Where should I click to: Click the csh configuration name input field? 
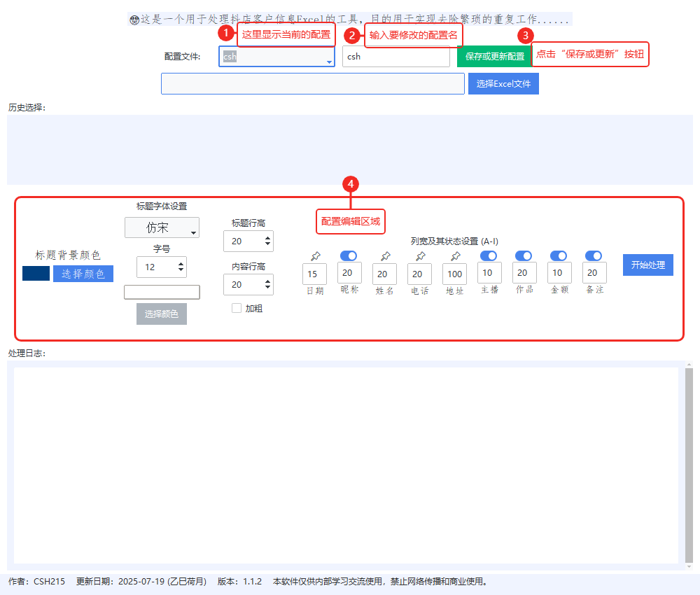coord(396,57)
